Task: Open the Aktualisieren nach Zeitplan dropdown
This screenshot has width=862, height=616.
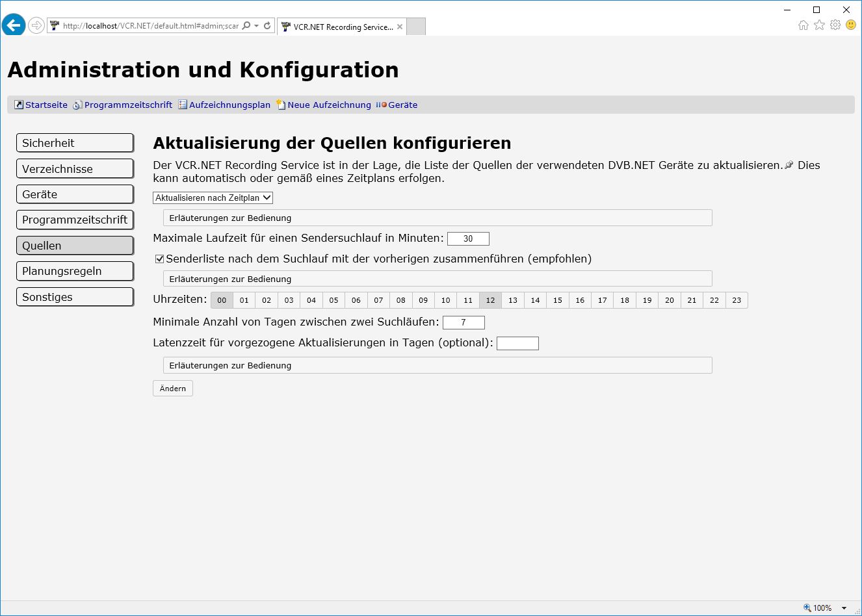Action: click(x=213, y=198)
